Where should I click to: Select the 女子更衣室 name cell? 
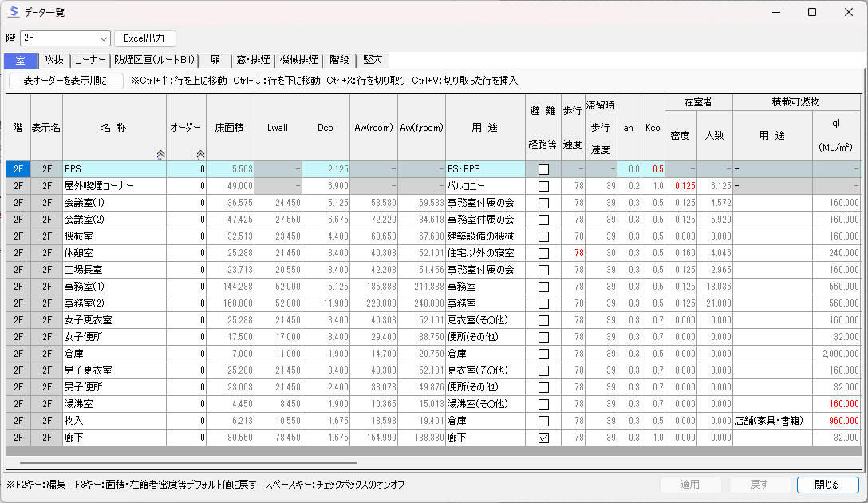coord(115,320)
